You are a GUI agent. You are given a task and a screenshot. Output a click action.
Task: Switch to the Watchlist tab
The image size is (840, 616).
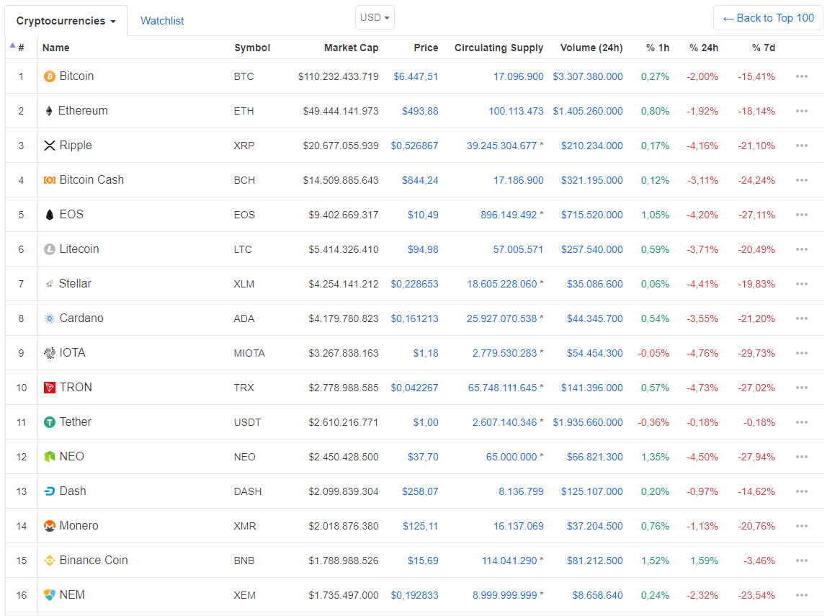click(162, 21)
